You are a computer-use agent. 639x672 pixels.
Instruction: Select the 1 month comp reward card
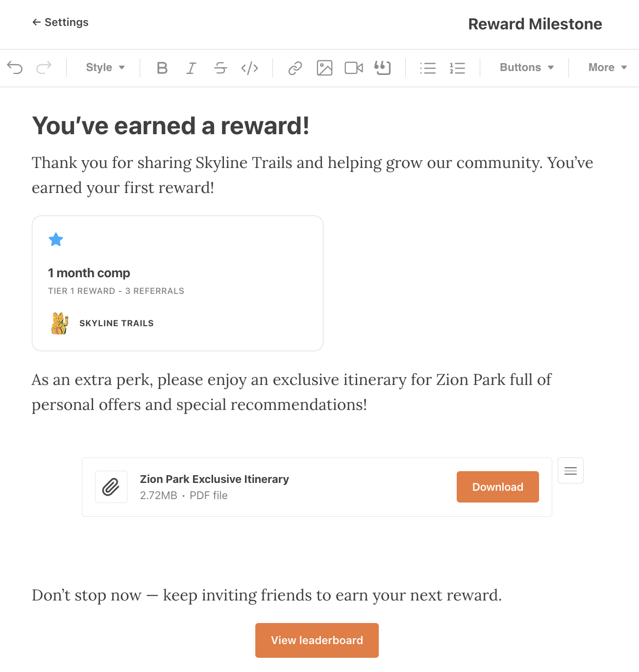(177, 283)
